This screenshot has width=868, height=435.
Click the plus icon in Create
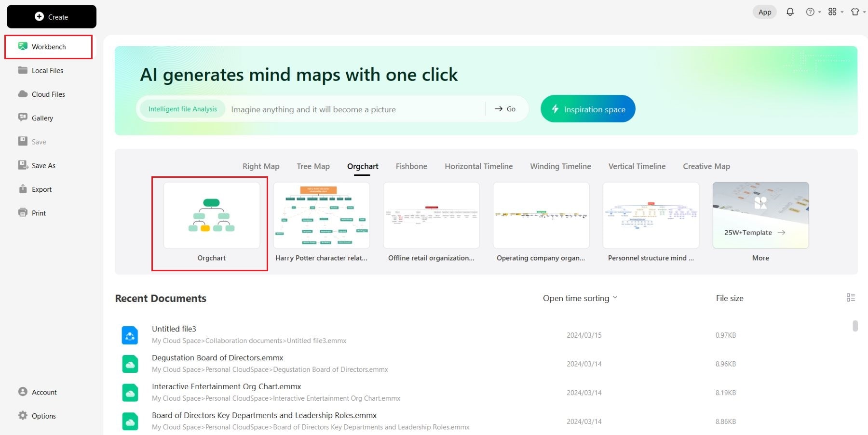pos(39,16)
